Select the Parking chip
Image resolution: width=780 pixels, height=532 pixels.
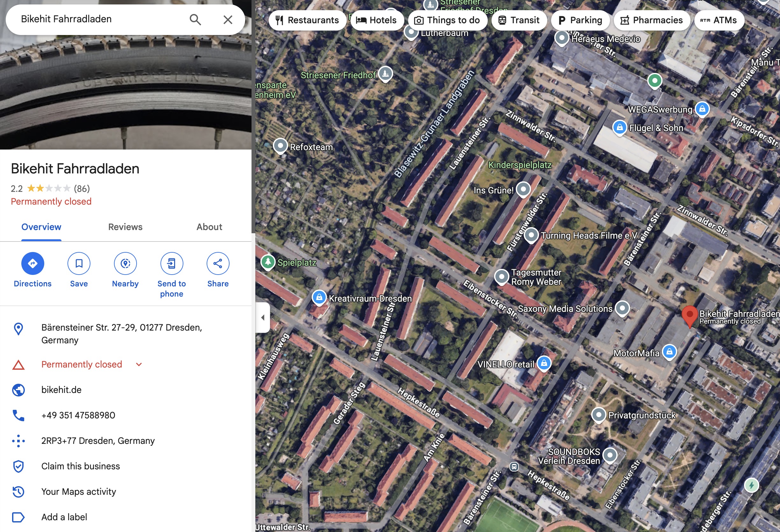pyautogui.click(x=580, y=20)
